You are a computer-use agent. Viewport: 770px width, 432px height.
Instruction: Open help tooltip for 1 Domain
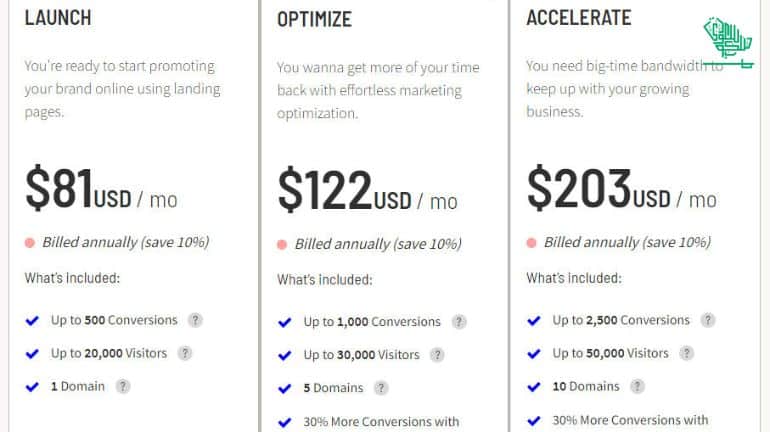[x=123, y=386]
